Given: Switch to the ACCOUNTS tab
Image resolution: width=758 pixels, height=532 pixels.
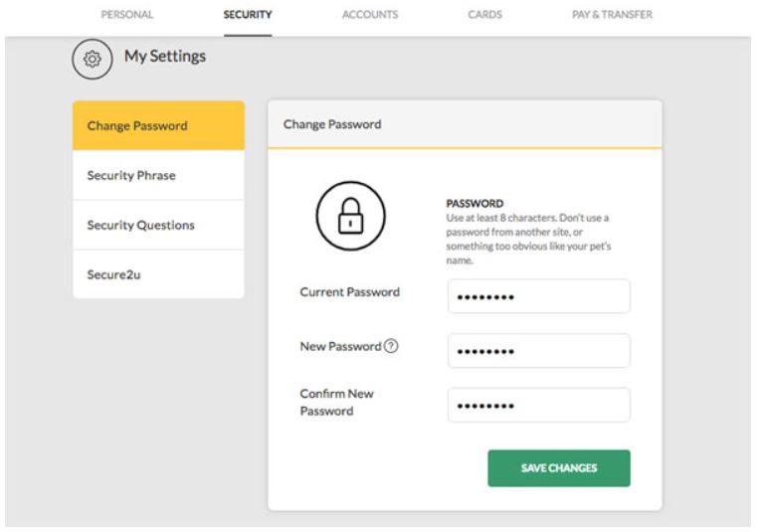Looking at the screenshot, I should coord(369,15).
